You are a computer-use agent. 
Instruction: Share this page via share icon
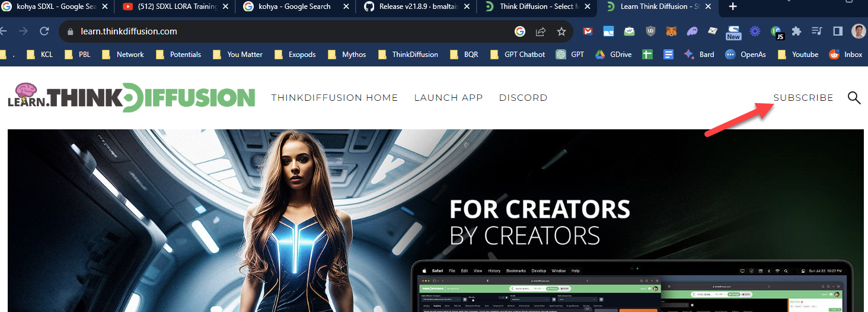pyautogui.click(x=541, y=31)
